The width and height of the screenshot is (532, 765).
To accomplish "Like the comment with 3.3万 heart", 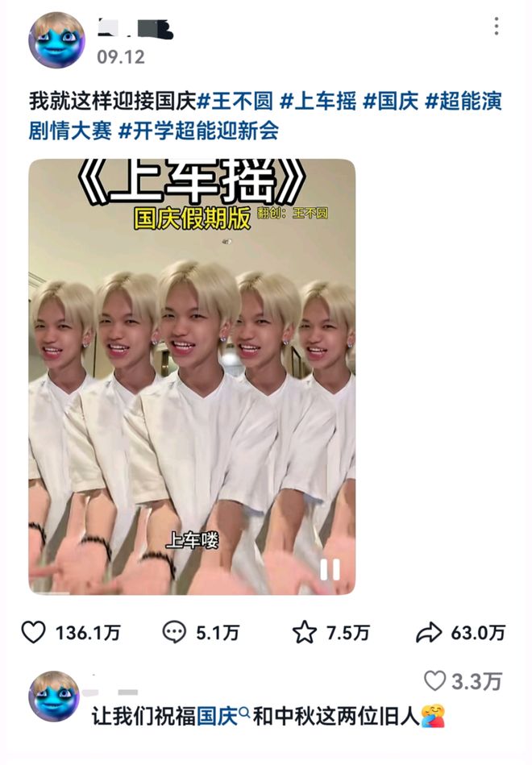I will pyautogui.click(x=434, y=681).
